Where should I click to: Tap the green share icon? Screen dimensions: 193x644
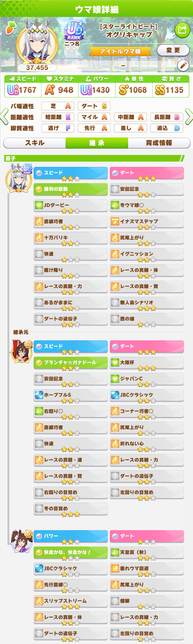point(182,30)
